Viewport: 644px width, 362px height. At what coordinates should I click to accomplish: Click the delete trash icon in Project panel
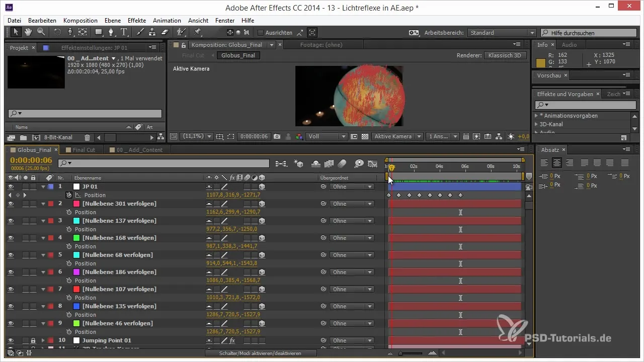click(87, 137)
